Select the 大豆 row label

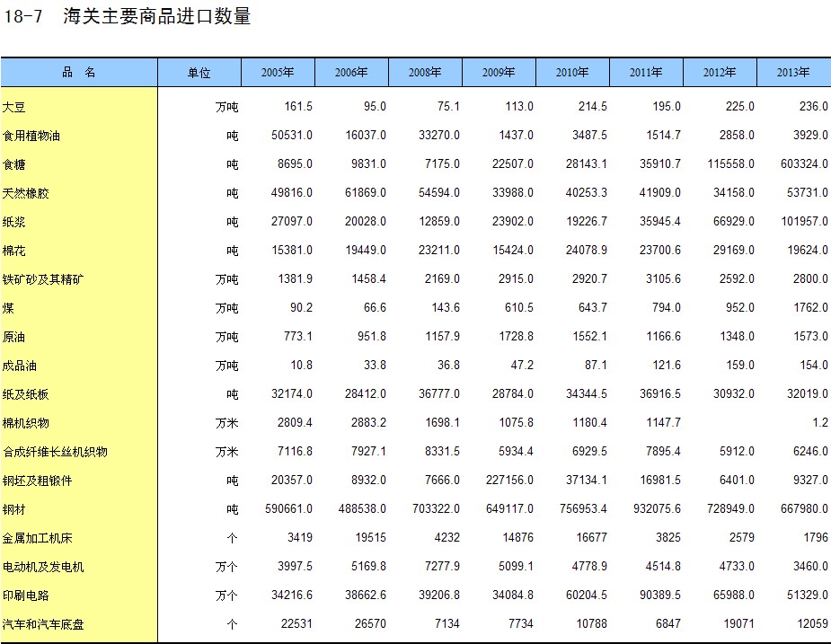[13, 107]
